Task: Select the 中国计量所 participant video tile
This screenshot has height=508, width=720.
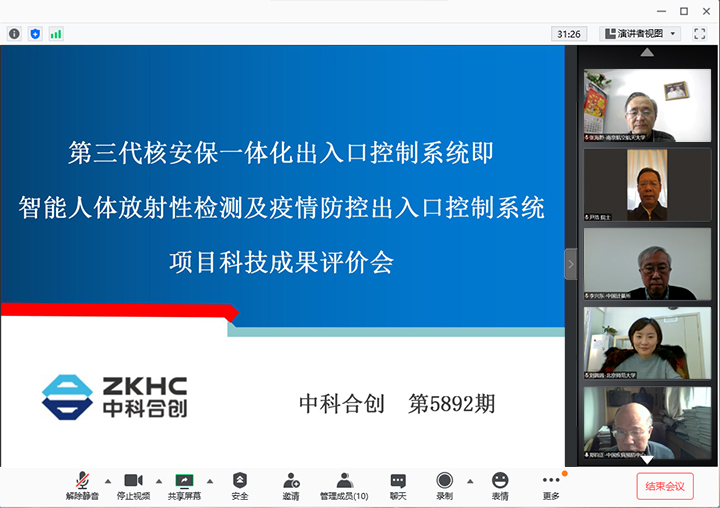Action: [647, 264]
